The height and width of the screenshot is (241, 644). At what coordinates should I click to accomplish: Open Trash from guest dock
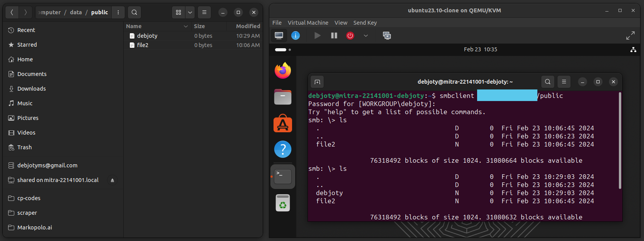coord(283,203)
